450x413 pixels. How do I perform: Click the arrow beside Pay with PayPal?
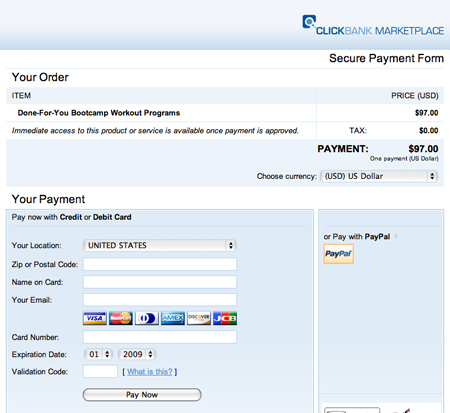click(396, 236)
